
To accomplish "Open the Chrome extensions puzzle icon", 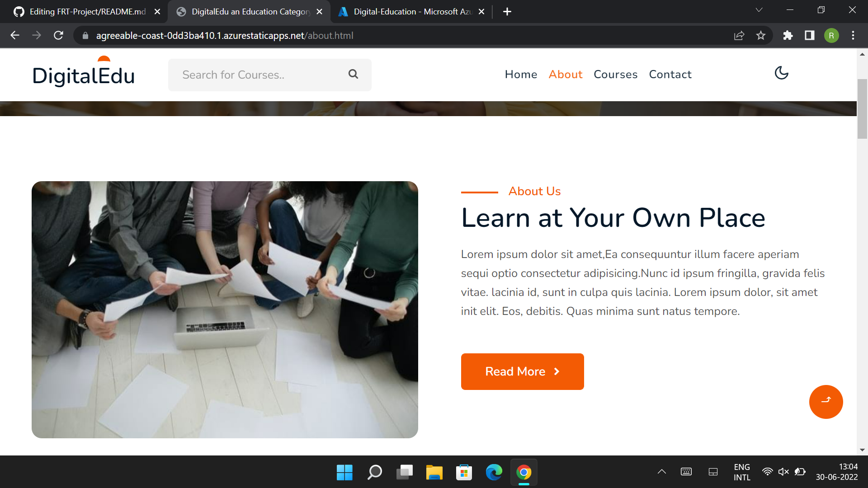I will [x=788, y=35].
